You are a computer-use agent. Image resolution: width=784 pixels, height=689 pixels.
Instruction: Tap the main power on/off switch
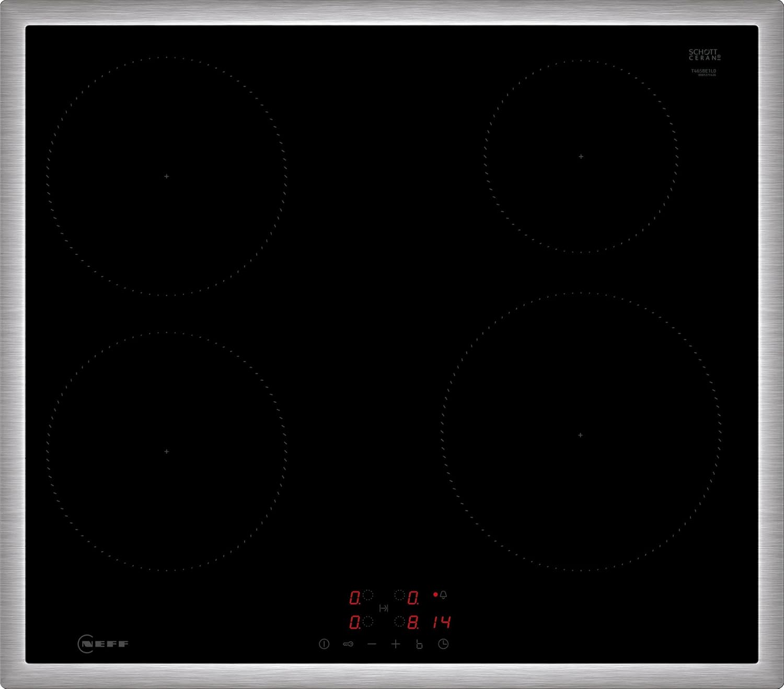pyautogui.click(x=324, y=644)
